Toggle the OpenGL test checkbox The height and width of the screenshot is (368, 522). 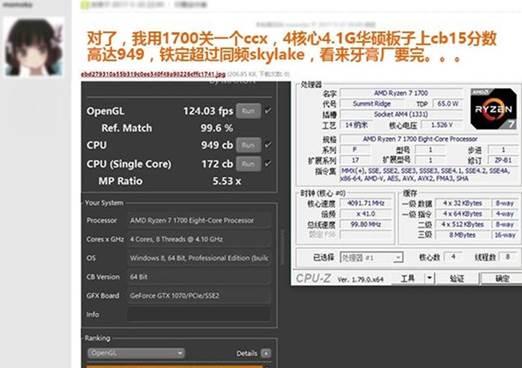coord(268,110)
